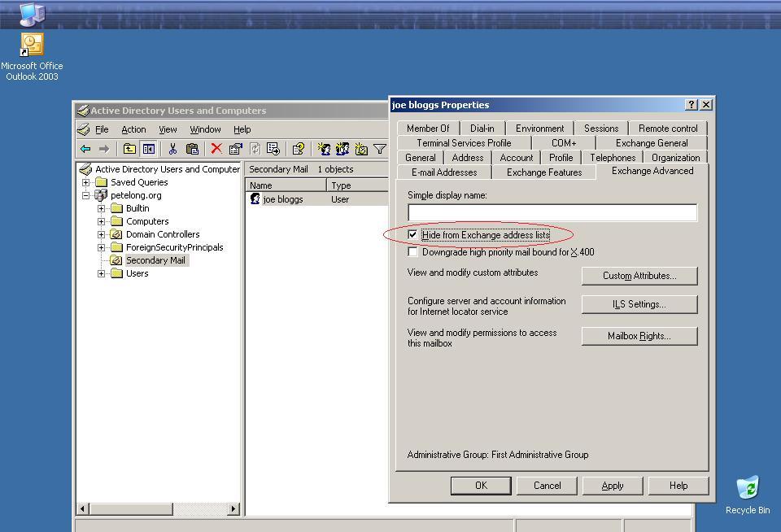Click the Back arrow in ADUC toolbar
781x532 pixels.
coord(85,149)
